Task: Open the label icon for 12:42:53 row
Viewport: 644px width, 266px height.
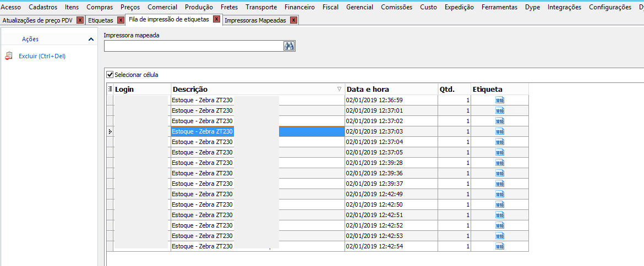Action: [x=499, y=236]
